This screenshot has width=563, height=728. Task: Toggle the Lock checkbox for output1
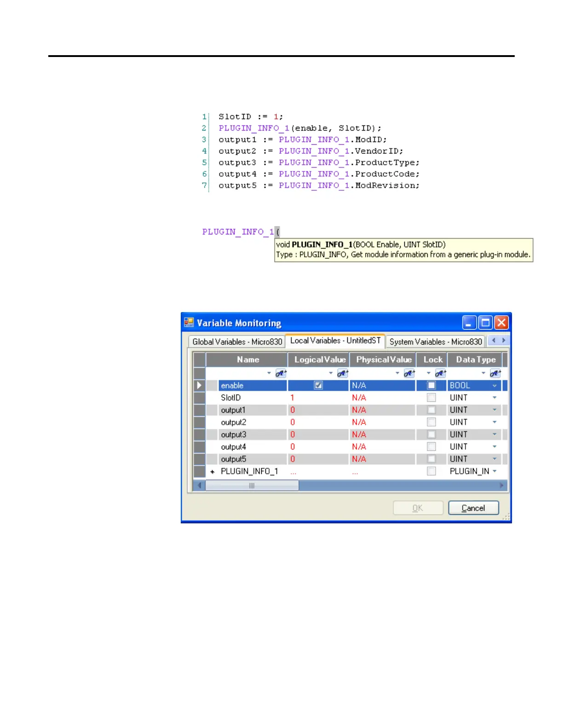431,410
